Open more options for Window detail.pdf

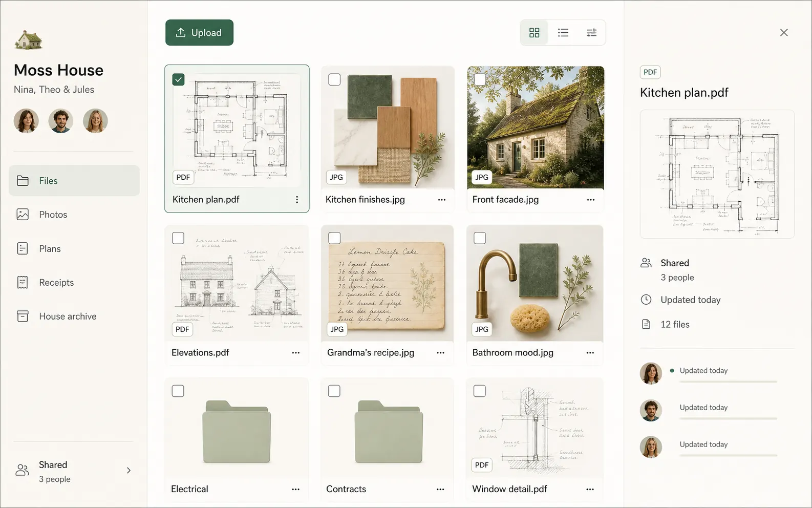click(x=590, y=490)
